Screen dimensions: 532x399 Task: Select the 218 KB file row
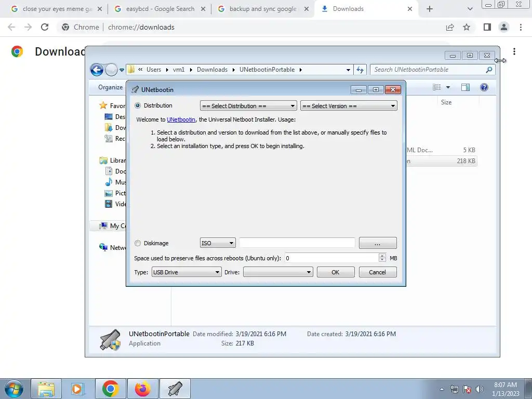(442, 161)
